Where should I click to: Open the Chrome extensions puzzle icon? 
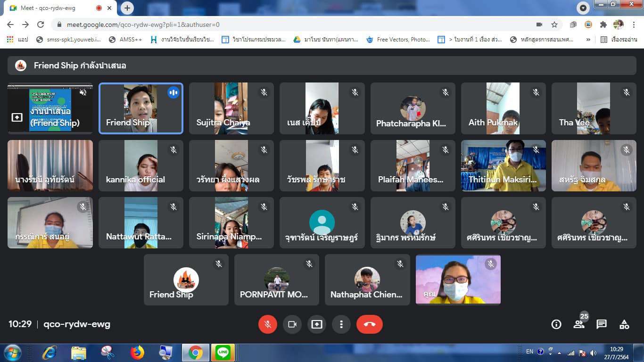point(603,25)
